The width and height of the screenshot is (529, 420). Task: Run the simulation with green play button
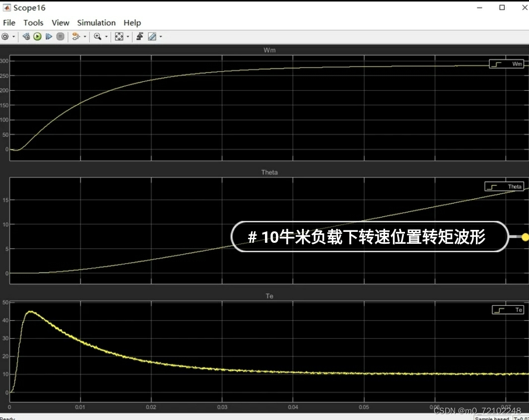point(37,36)
